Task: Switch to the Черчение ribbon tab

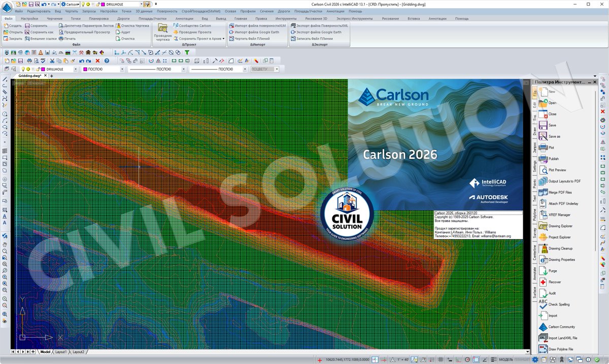Action: coord(54,18)
